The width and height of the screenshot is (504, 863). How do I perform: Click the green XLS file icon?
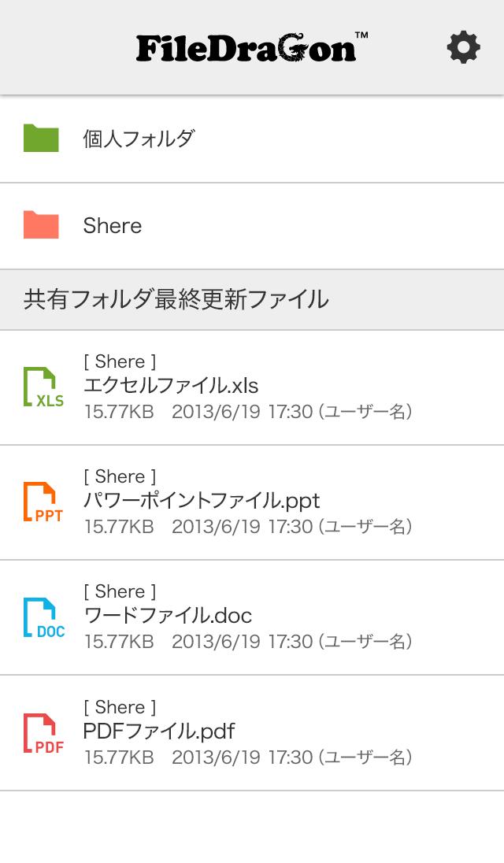(x=43, y=387)
